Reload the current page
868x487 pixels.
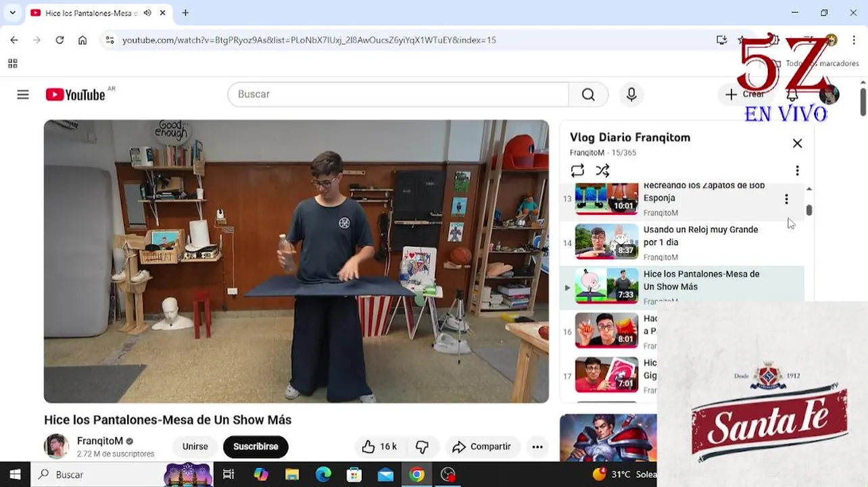coord(59,40)
